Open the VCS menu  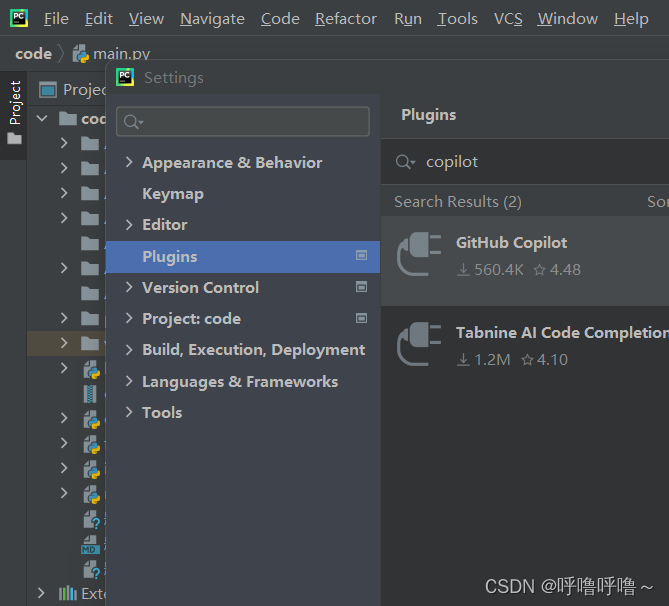coord(508,19)
